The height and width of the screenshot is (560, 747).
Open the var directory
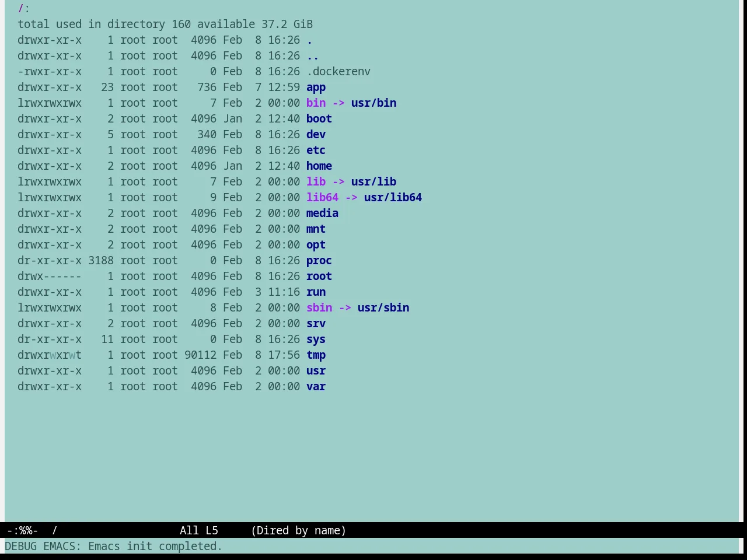pos(316,387)
